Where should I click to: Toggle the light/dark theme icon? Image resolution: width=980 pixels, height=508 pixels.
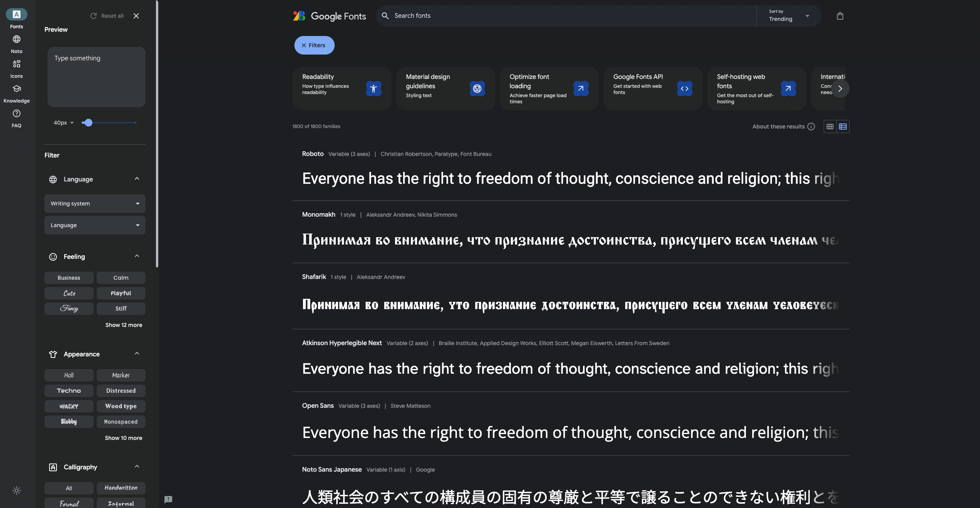(17, 490)
